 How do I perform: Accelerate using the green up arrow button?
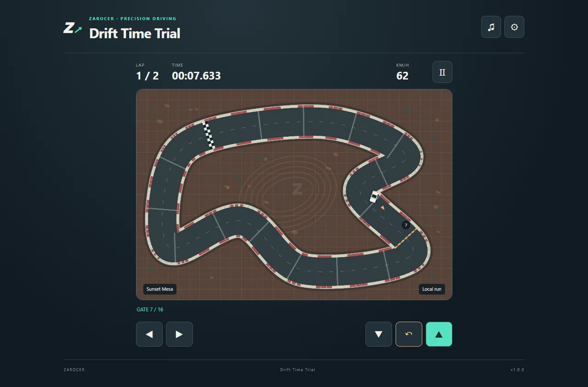tap(439, 334)
